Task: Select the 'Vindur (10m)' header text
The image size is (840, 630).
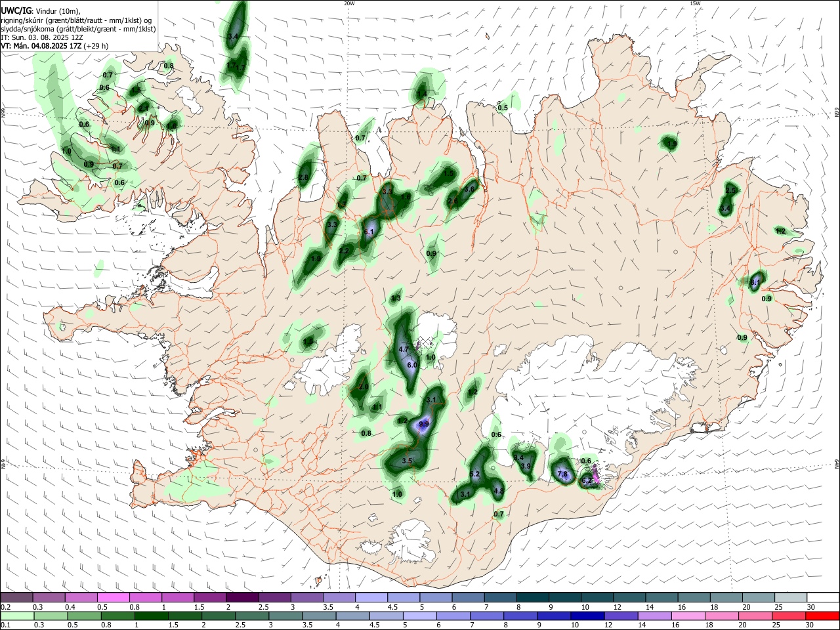Action: [x=57, y=11]
